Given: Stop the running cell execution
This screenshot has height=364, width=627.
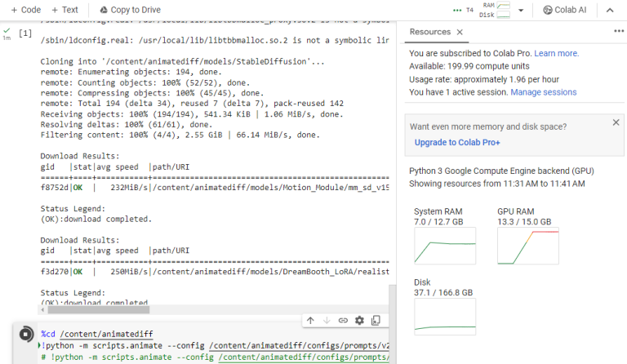Looking at the screenshot, I should pos(24,335).
